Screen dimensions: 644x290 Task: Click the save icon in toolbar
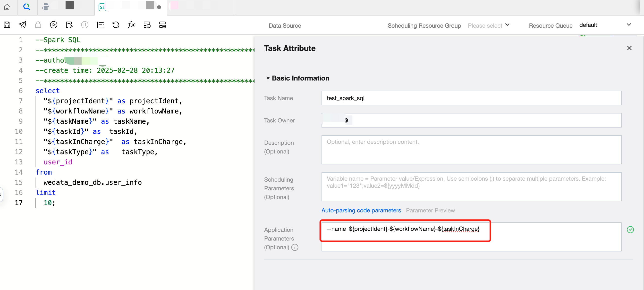pos(7,25)
